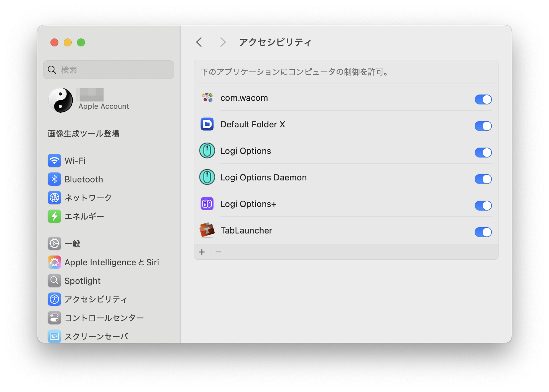Image resolution: width=549 pixels, height=392 pixels.
Task: Disable the com.wacom accessibility toggle
Action: (x=483, y=99)
